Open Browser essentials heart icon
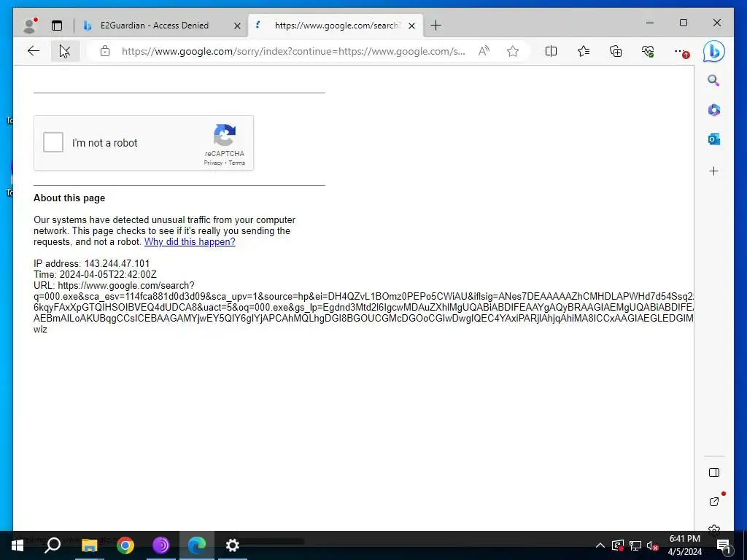This screenshot has width=747, height=560. click(x=648, y=51)
